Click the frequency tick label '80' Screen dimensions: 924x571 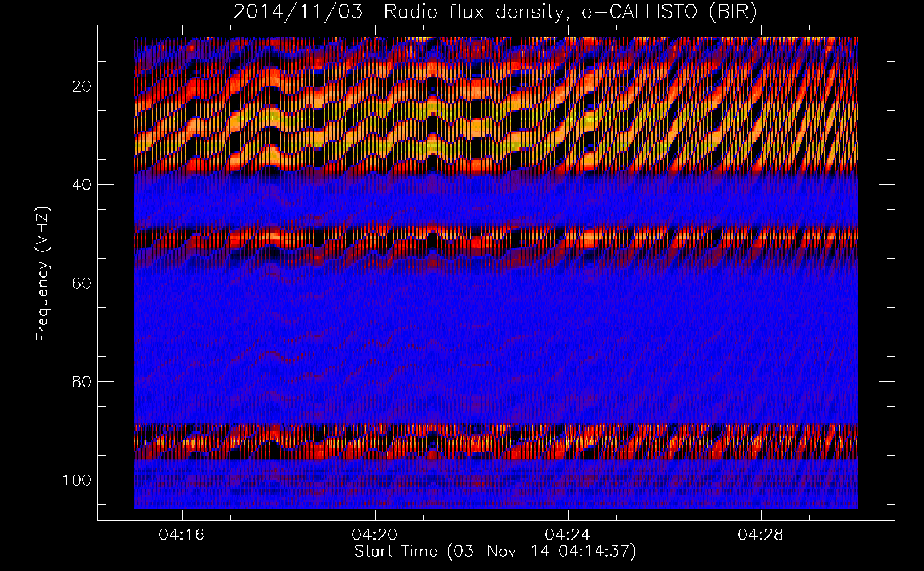(x=82, y=381)
